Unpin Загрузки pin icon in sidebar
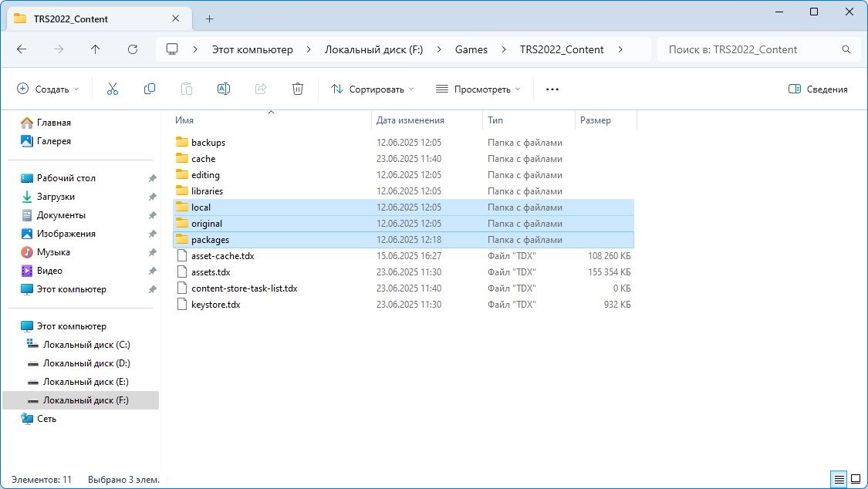Image resolution: width=868 pixels, height=489 pixels. [x=152, y=197]
